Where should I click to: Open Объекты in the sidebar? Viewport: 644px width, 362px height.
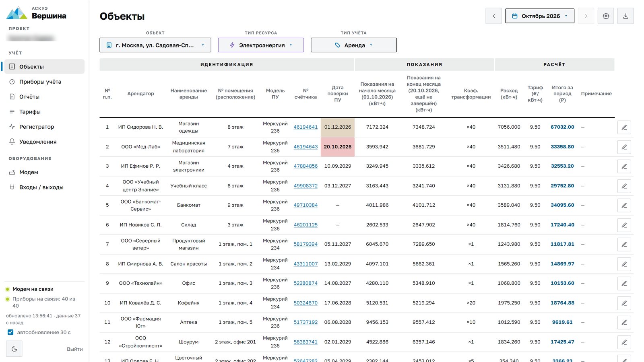pos(44,67)
